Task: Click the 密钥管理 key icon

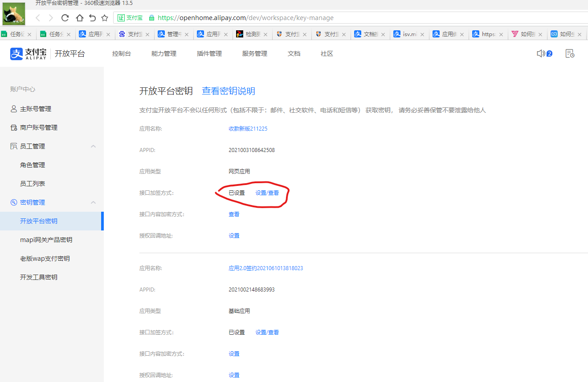Action: tap(14, 202)
